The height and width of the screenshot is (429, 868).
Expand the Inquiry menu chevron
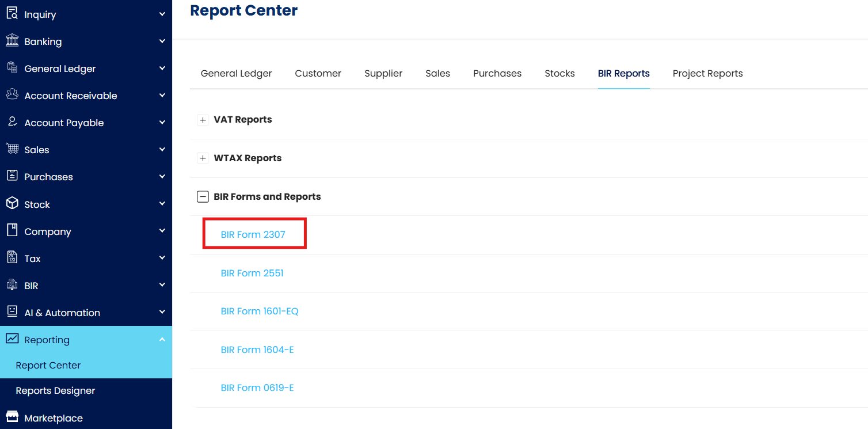pyautogui.click(x=162, y=14)
